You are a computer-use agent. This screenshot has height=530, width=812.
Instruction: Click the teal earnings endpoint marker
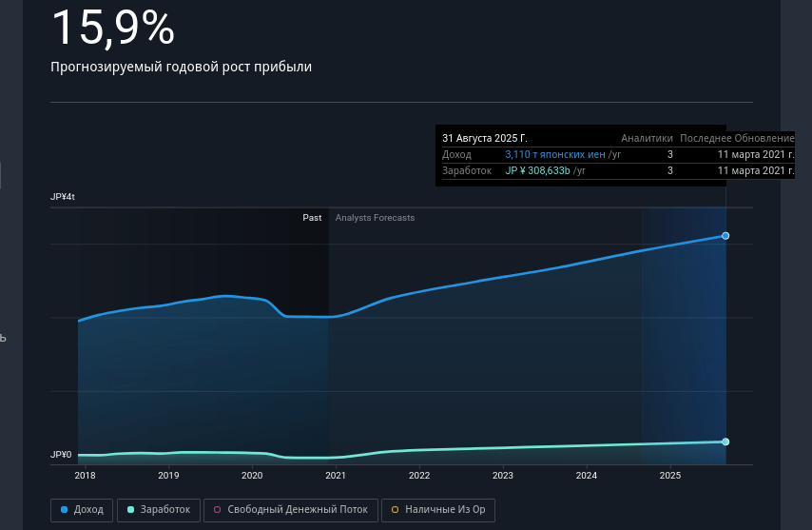[725, 442]
